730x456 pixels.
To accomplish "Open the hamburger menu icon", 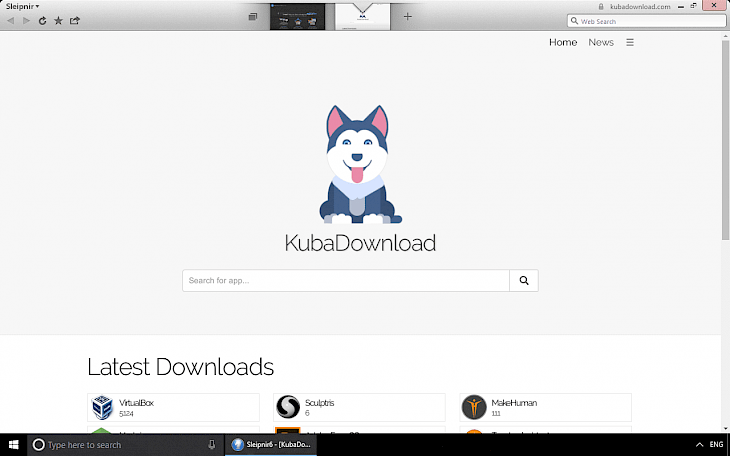I will click(630, 42).
